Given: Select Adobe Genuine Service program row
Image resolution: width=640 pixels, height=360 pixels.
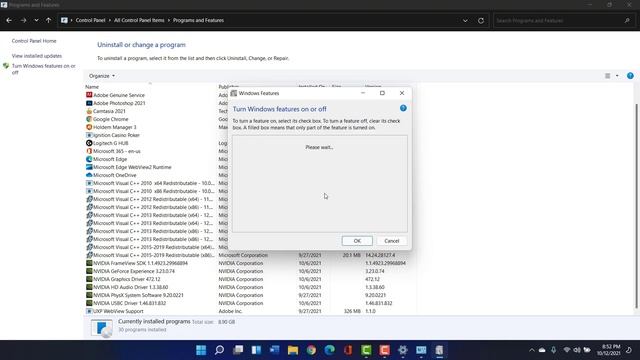Looking at the screenshot, I should click(x=119, y=95).
